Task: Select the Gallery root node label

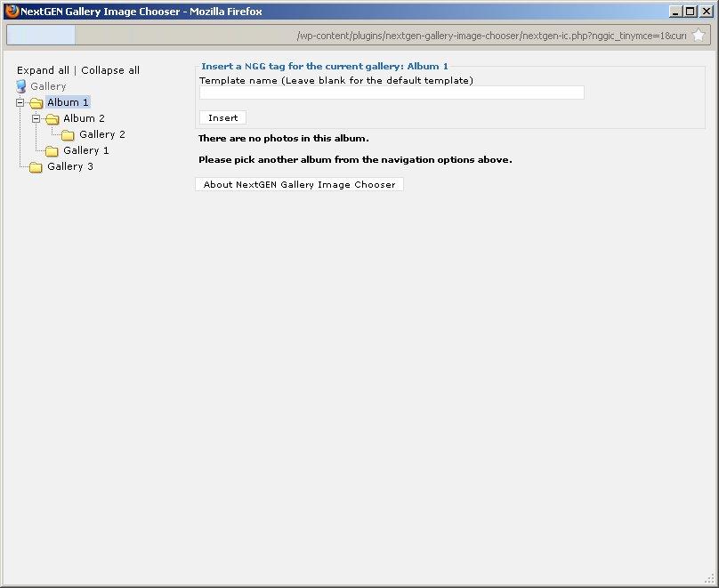Action: [48, 86]
